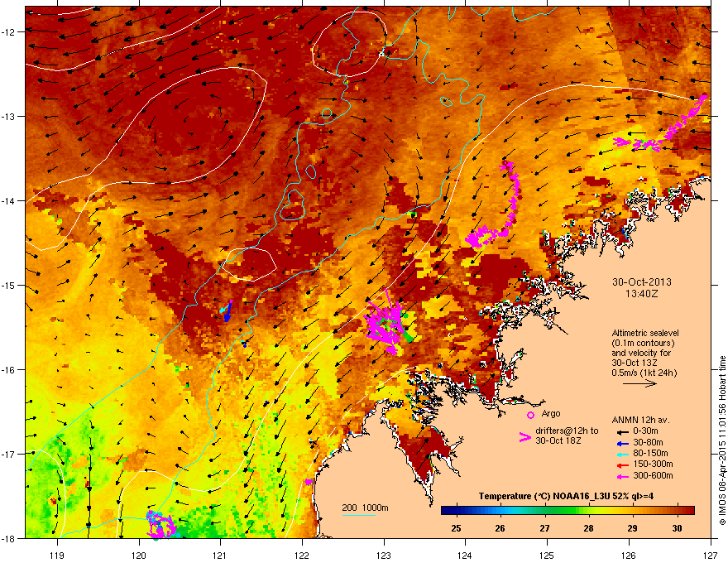The height and width of the screenshot is (563, 728).
Task: Click the temperature color bar
Action: pyautogui.click(x=568, y=511)
